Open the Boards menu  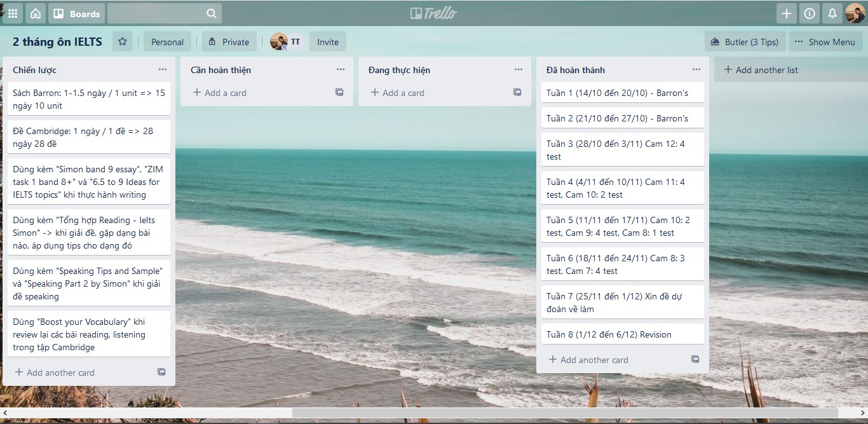click(x=77, y=13)
